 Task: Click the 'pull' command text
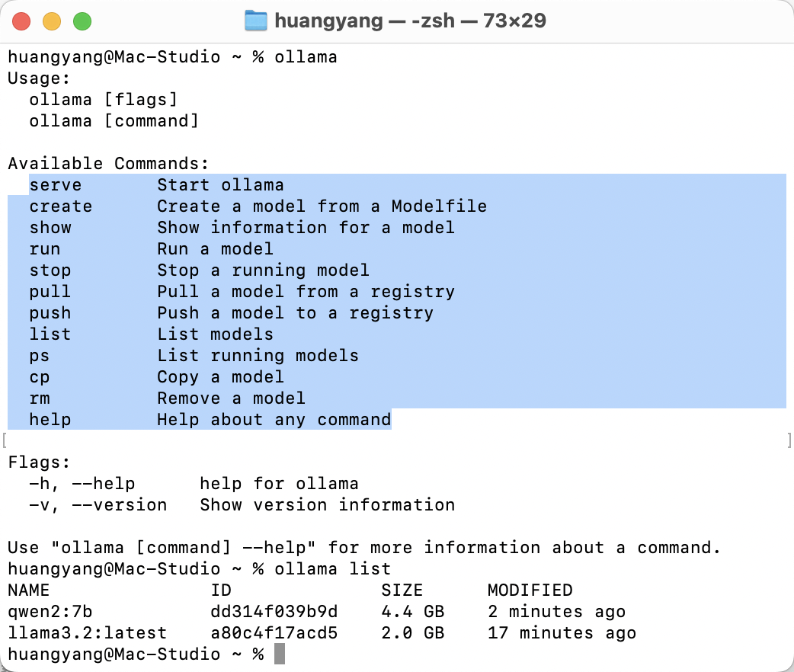tap(50, 292)
